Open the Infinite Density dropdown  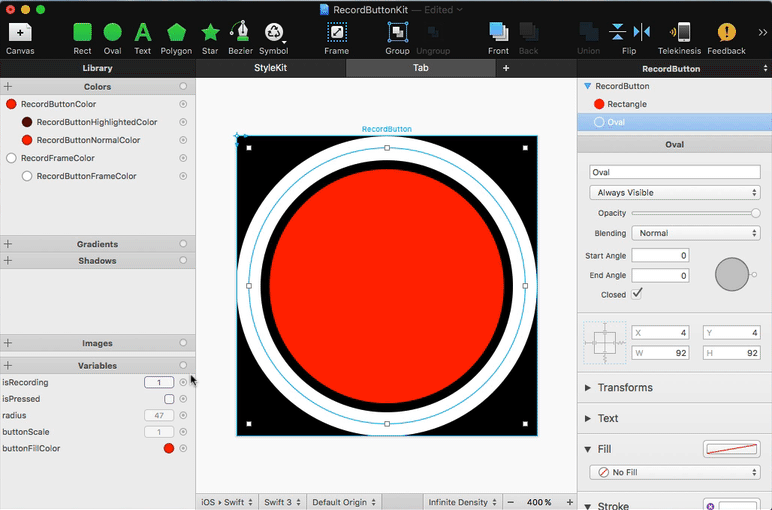coord(462,502)
